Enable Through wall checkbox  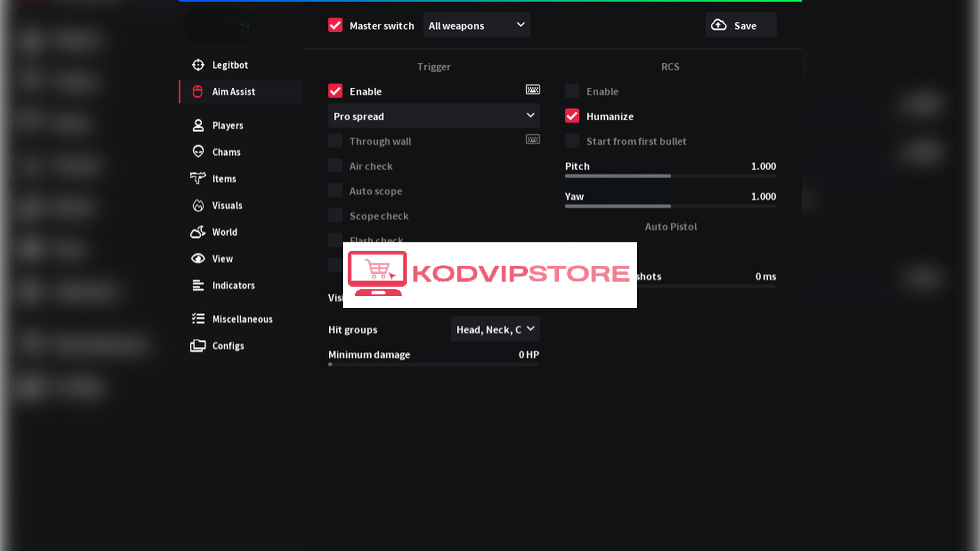click(335, 141)
